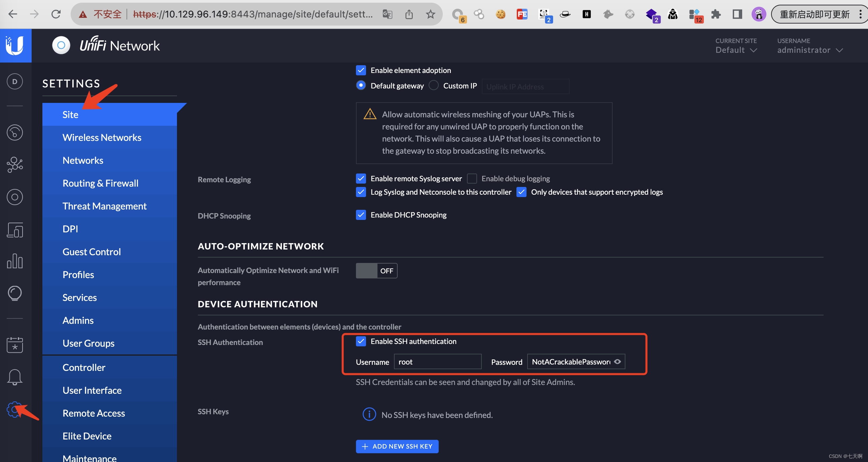Switch on Auto-Optimize Network toggle
Screen dimensions: 868x462
point(376,270)
